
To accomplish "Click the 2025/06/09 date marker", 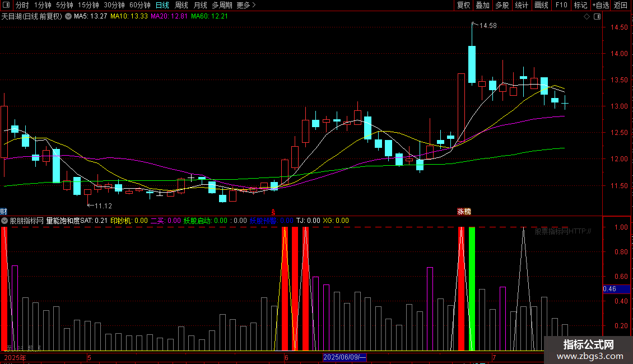I will click(x=345, y=357).
